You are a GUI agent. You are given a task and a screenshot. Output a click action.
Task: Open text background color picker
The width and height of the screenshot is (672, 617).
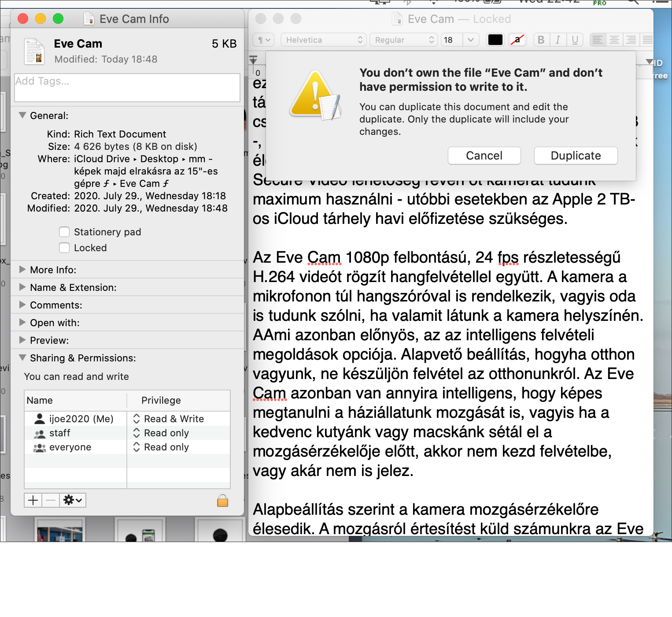click(517, 40)
